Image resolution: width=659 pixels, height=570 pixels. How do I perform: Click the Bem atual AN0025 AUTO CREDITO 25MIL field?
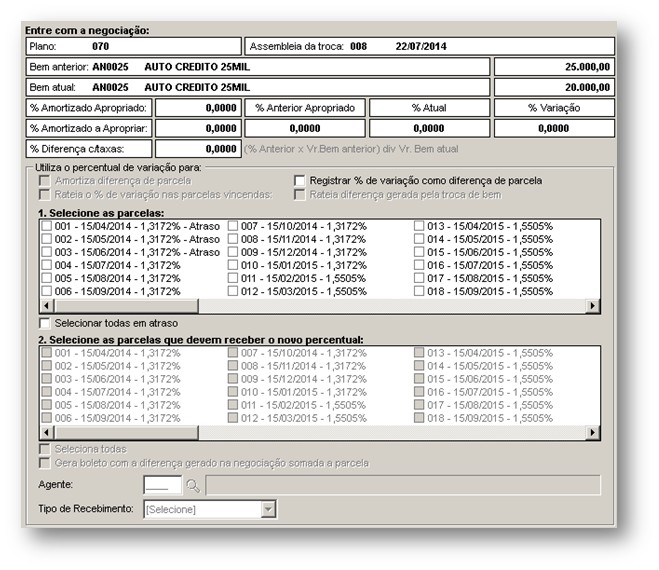(x=258, y=87)
